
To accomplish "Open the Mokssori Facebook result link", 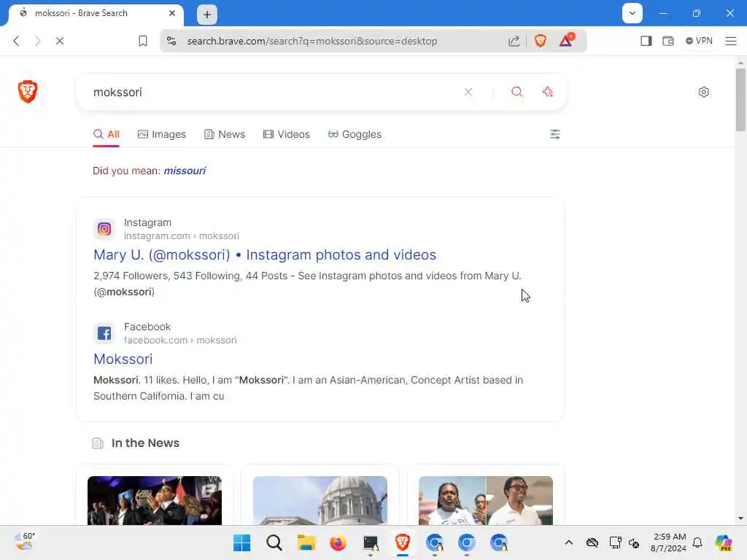I will [x=123, y=359].
